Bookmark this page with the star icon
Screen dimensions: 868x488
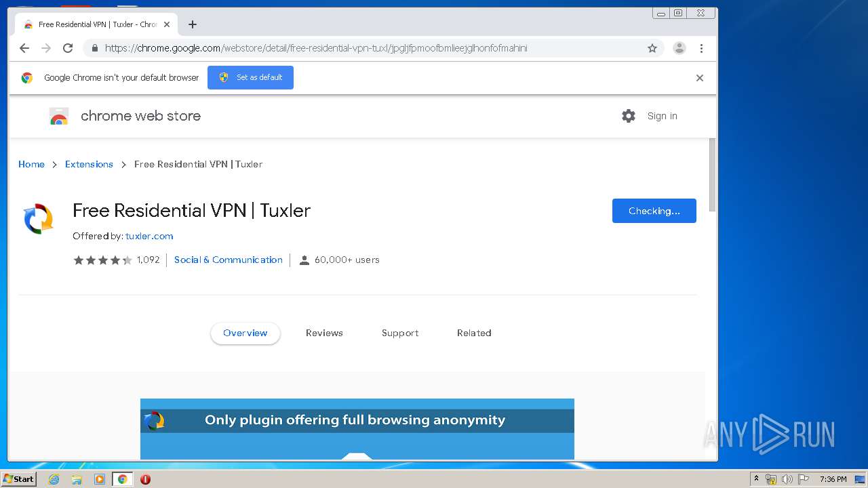coord(652,48)
